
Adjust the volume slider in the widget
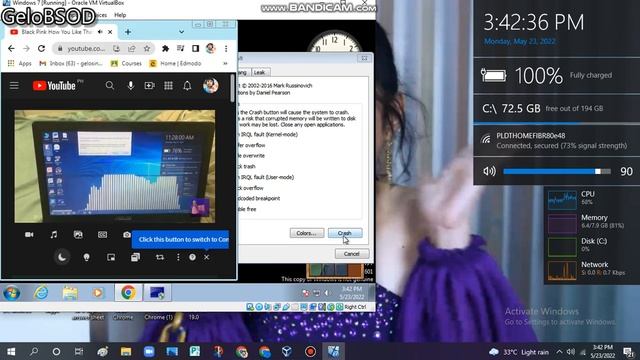[557, 171]
